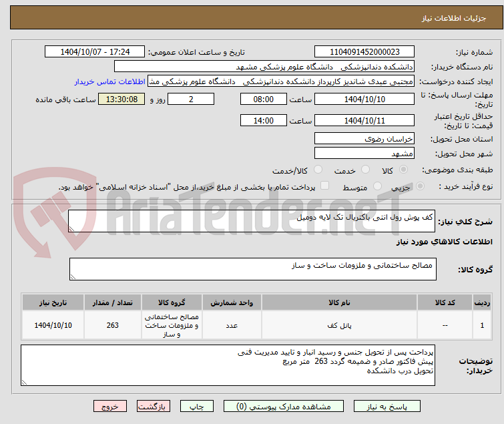Viewport: 504px width, 424px height.
Task: Click the remaining days field showing 2
Action: [191, 99]
